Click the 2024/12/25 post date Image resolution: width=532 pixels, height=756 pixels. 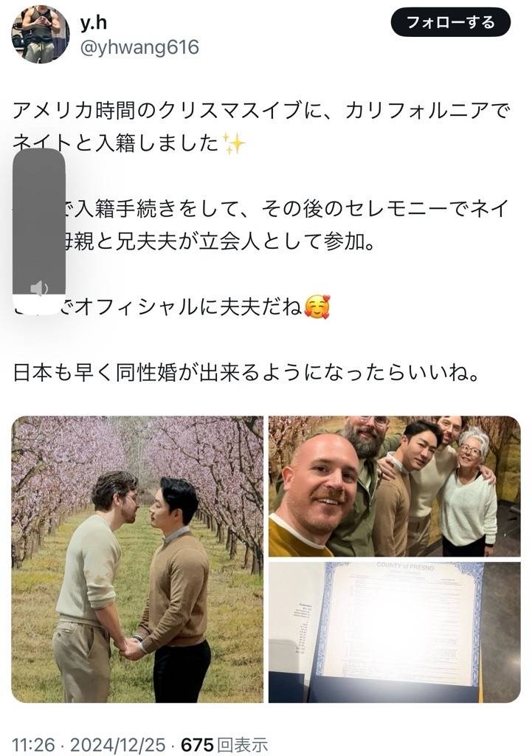click(x=118, y=744)
